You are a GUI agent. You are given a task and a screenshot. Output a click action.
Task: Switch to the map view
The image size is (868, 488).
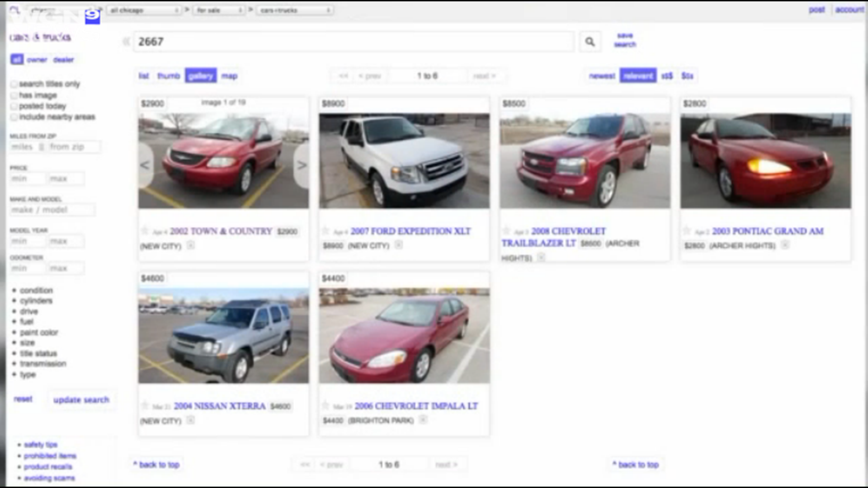[x=230, y=75]
